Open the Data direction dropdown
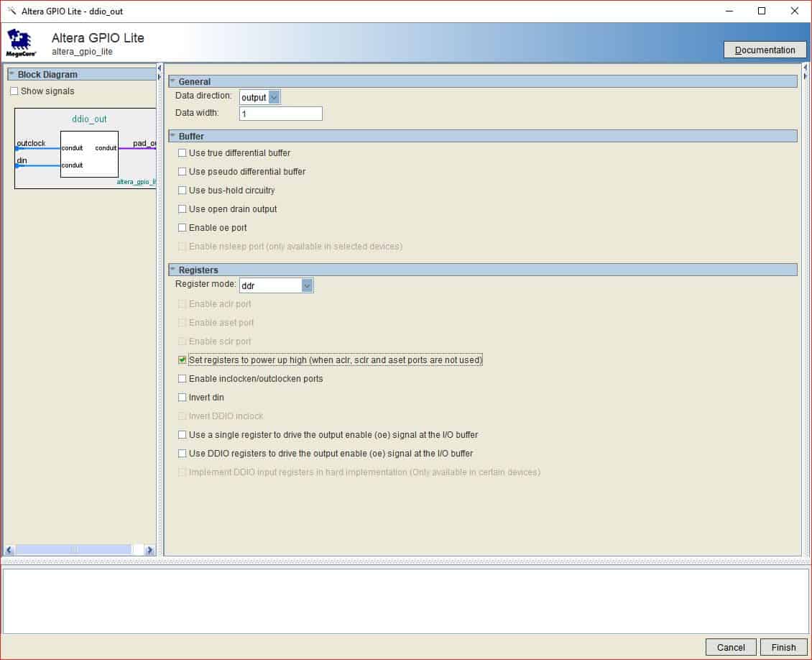Screen dimensions: 812x660 [274, 97]
